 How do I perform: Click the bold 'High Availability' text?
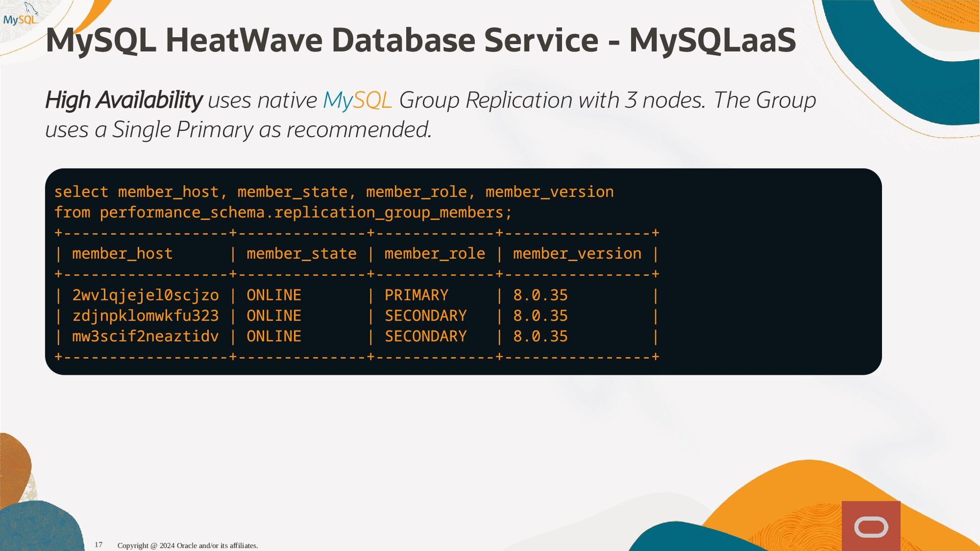coord(124,100)
